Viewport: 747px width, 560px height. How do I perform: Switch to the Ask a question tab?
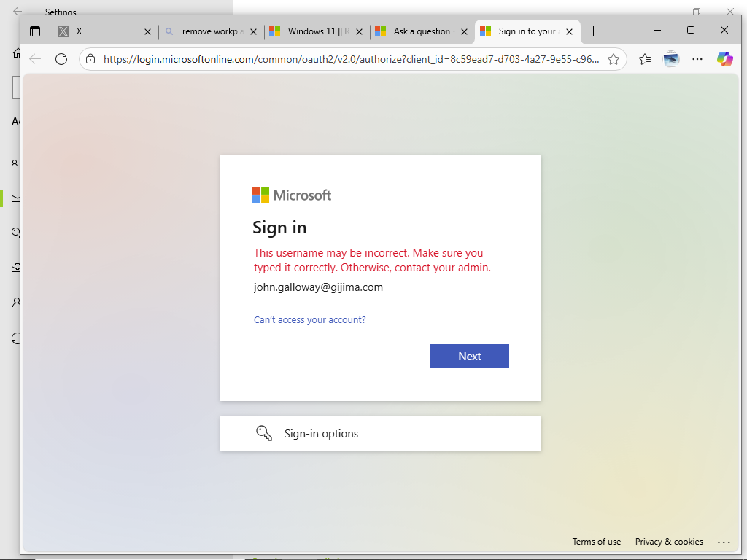422,31
